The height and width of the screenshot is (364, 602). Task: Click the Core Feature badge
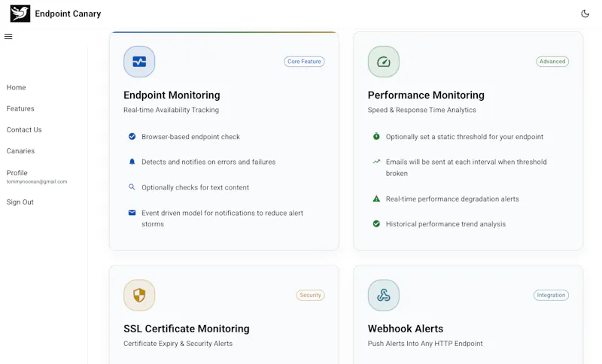pos(304,62)
